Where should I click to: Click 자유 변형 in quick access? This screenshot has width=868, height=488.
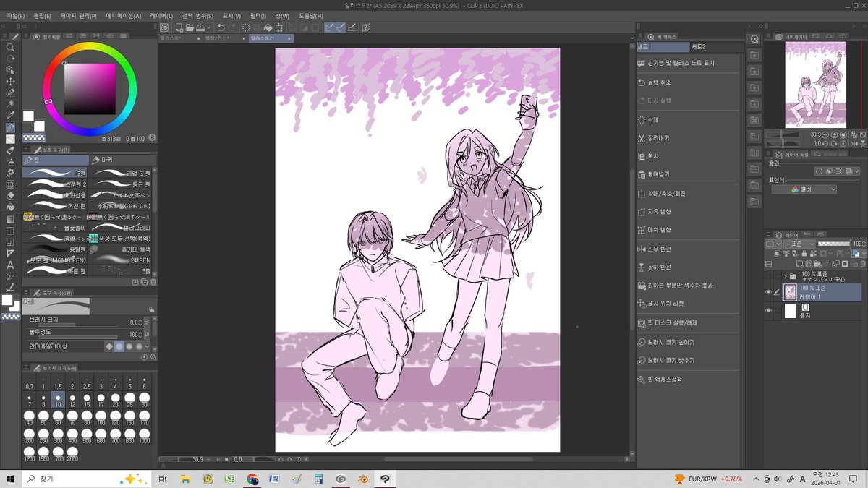660,212
